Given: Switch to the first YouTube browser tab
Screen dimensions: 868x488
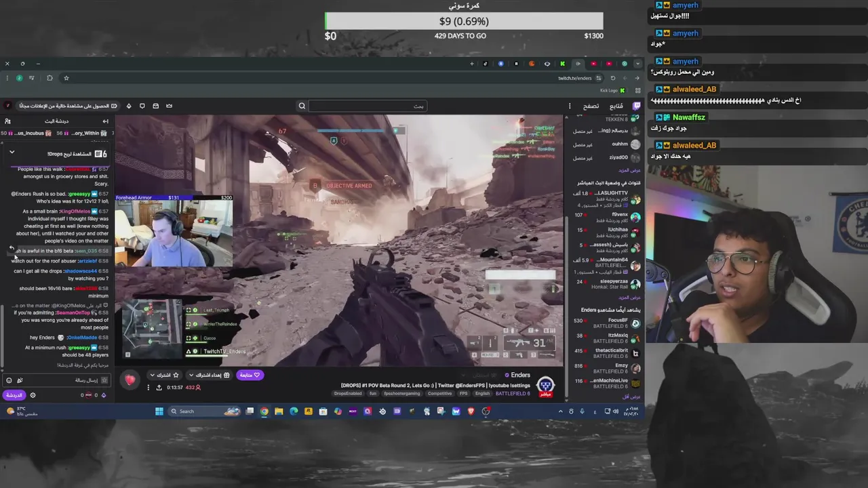Looking at the screenshot, I should pos(594,64).
